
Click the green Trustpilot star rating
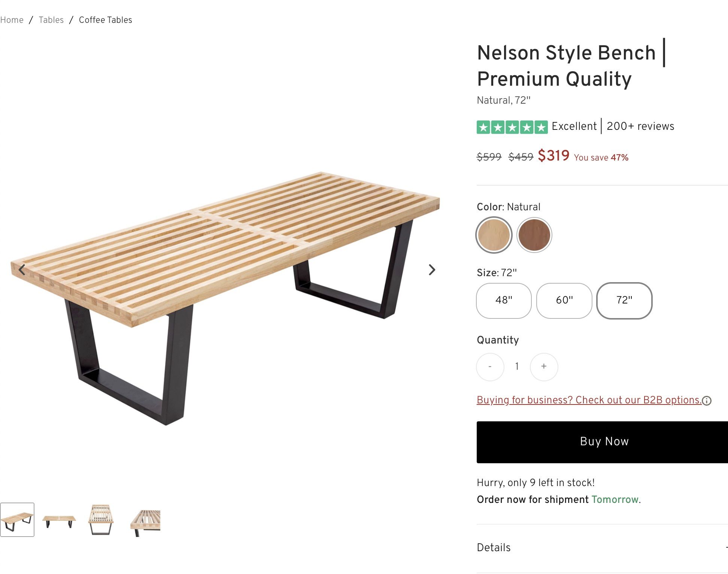[x=512, y=127]
